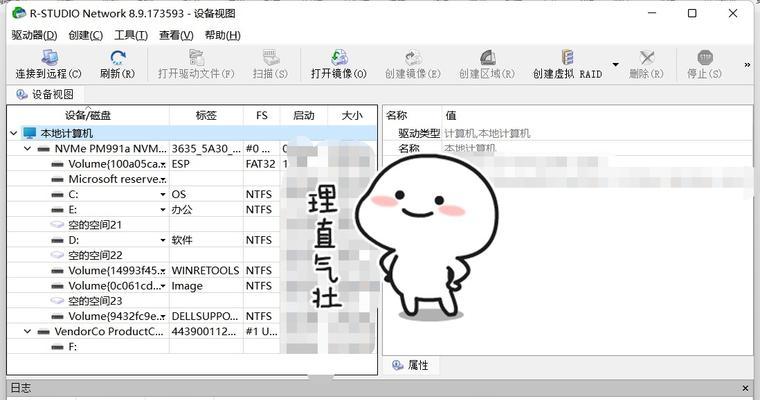Show more toolbar buttons via overflow chevron

click(747, 64)
